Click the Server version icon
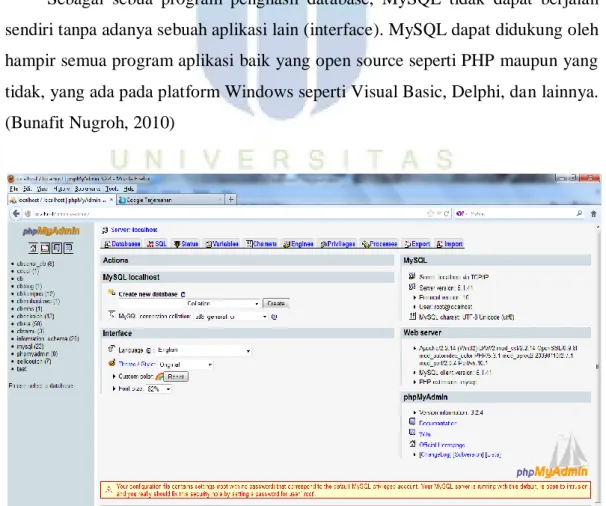Viewport: 606px width, 506px height. coord(412,287)
